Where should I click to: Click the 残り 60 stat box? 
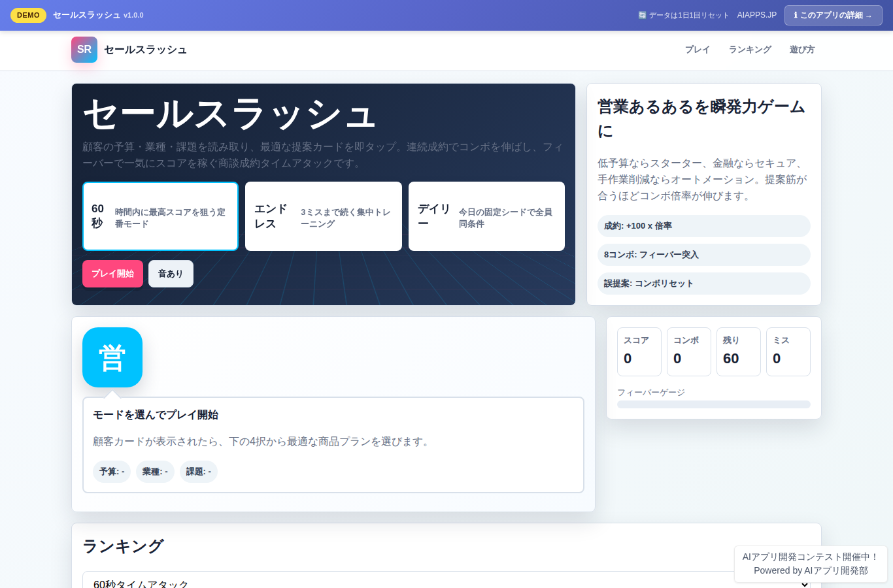click(739, 351)
